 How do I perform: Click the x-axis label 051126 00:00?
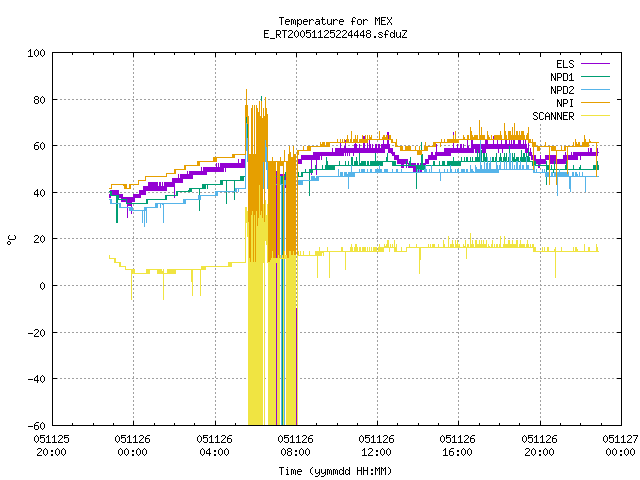pyautogui.click(x=133, y=445)
